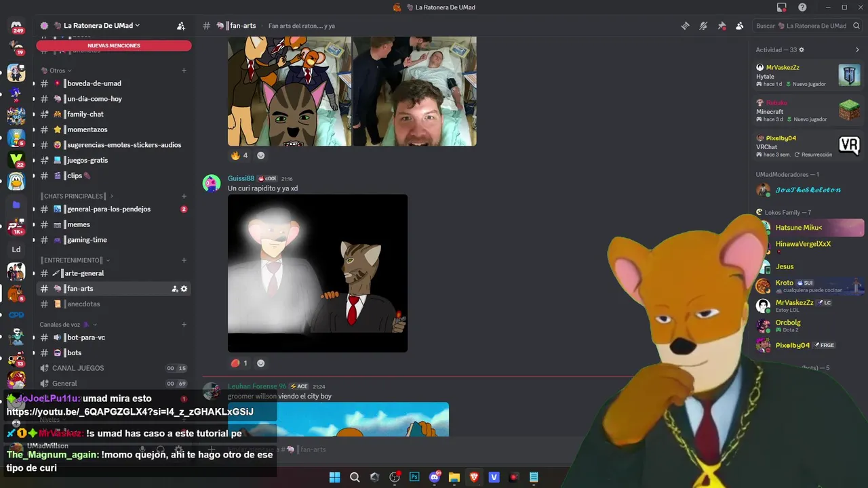
Task: Open the juegos-gratis channel
Action: pos(113,161)
